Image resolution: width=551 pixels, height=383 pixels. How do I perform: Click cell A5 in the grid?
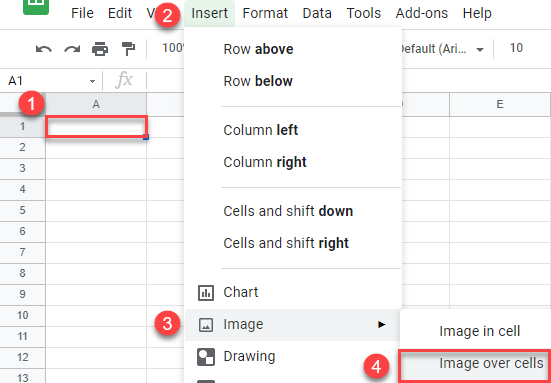point(96,210)
